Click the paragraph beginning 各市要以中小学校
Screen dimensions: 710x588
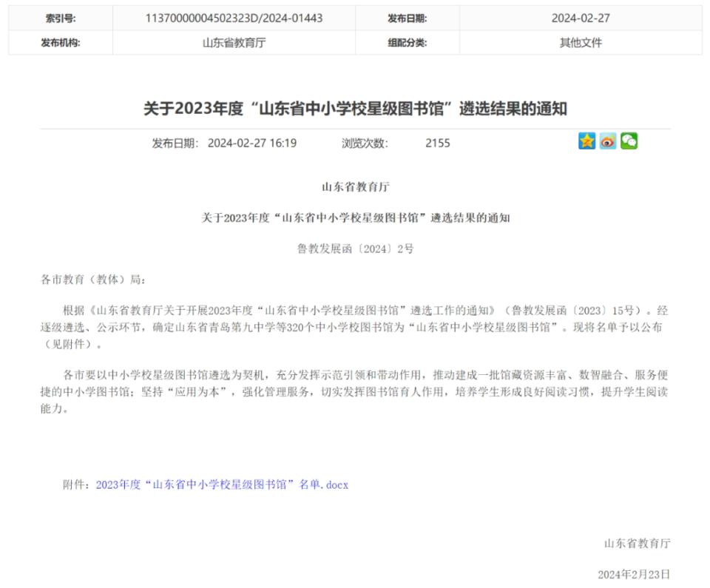(354, 391)
